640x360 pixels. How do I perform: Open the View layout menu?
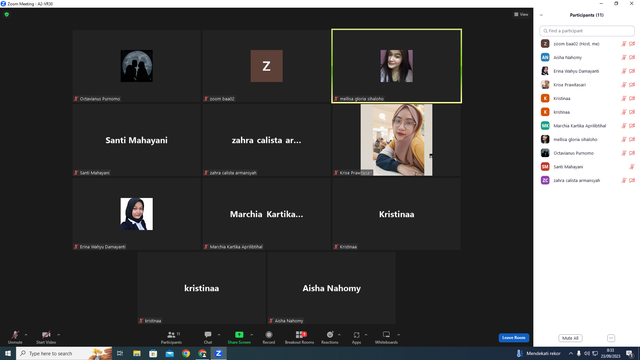521,14
